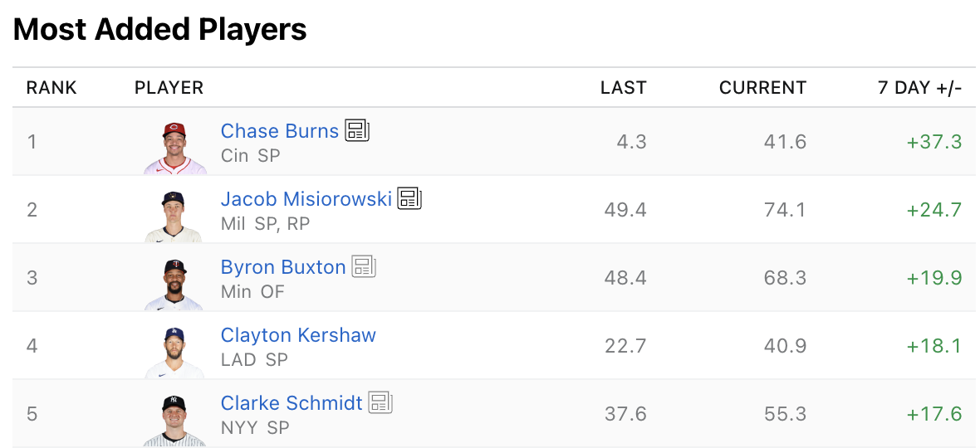Open Jacob Misiorowski's player page
980x448 pixels.
(x=306, y=199)
